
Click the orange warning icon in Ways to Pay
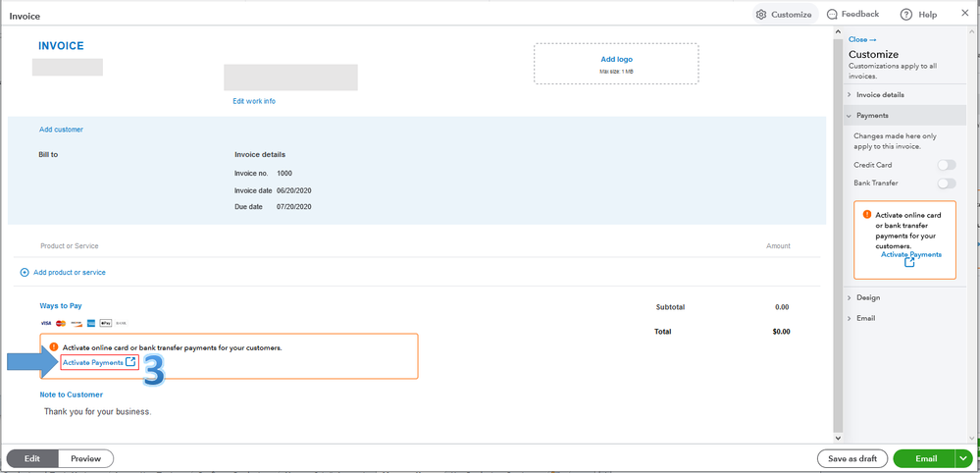point(54,347)
